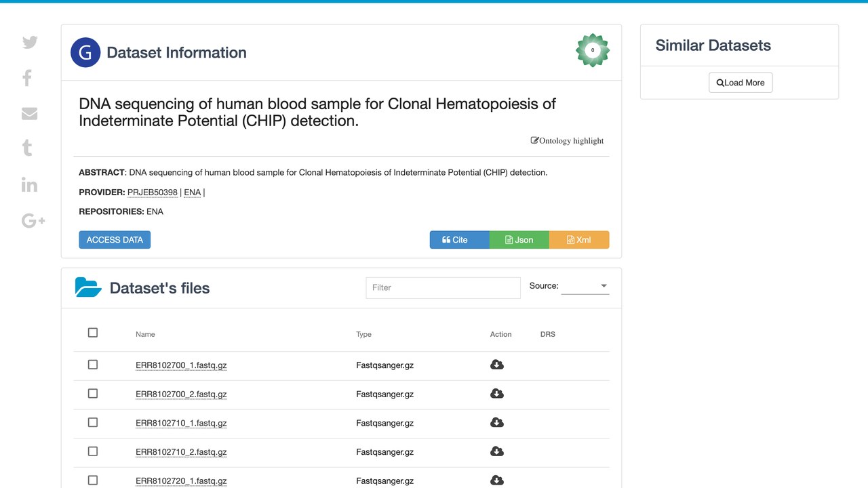
Task: Check the box for ERR8102720_1.fastq.gz
Action: click(x=93, y=481)
